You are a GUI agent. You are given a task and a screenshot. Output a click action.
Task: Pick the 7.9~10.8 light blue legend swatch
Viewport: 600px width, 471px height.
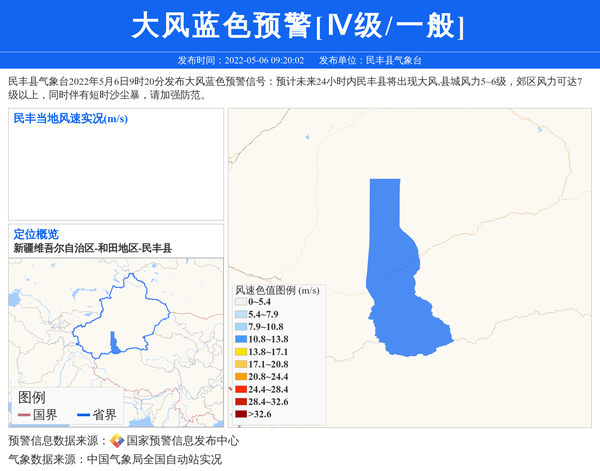coord(240,327)
